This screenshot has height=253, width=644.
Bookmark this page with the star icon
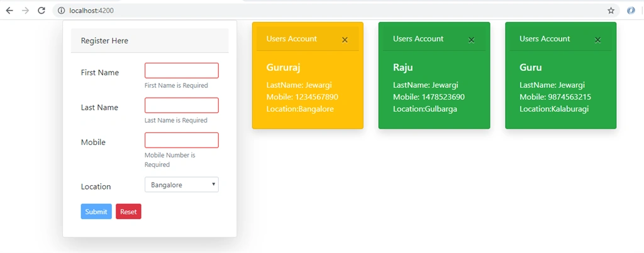(x=611, y=11)
